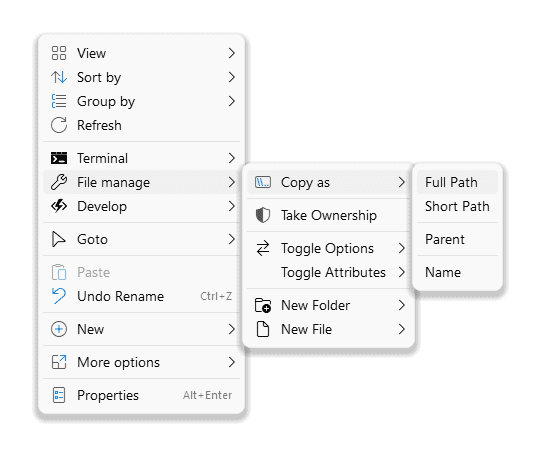
Task: Click the Take Ownership shield icon
Action: pyautogui.click(x=263, y=215)
